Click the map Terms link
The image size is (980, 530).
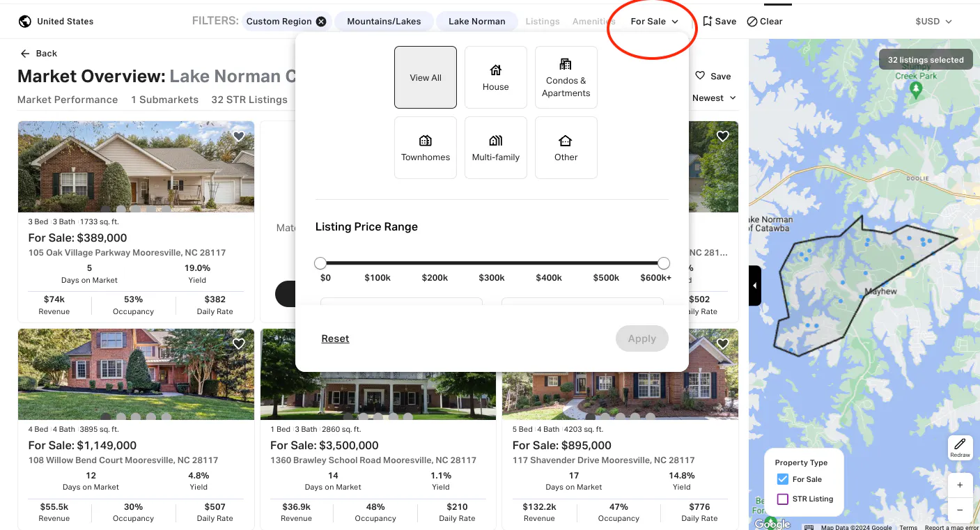coord(908,527)
